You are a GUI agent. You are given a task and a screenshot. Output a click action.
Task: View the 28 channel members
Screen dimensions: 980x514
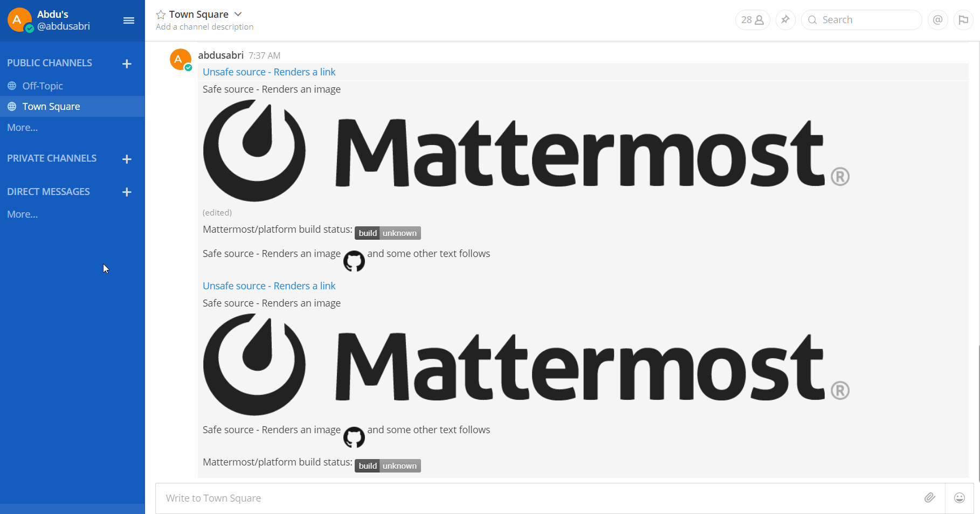click(x=753, y=20)
